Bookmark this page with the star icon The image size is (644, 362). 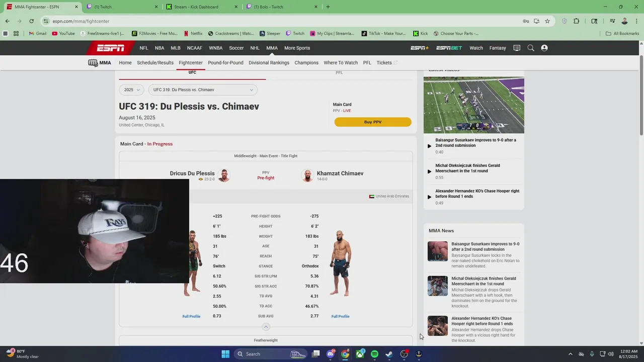tap(547, 21)
